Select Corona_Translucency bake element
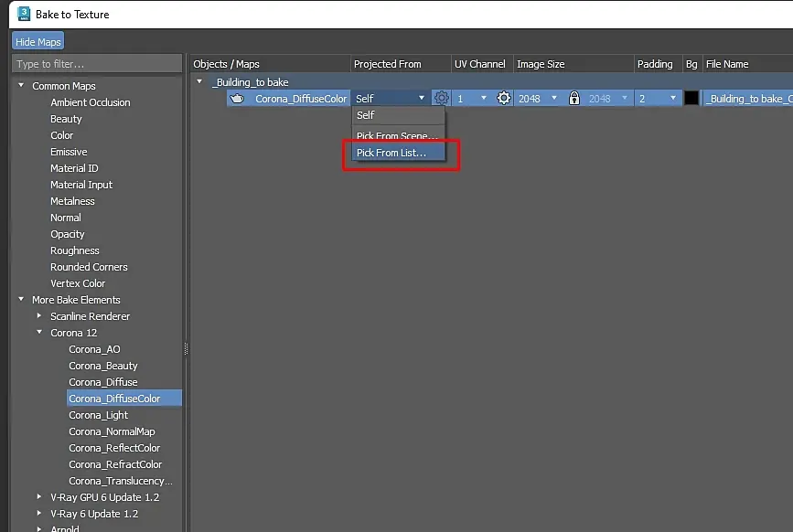Screen dimensions: 793x532 coord(121,481)
